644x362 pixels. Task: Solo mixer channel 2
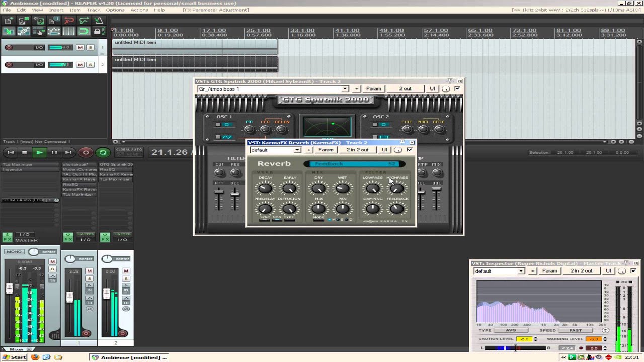coord(126,278)
